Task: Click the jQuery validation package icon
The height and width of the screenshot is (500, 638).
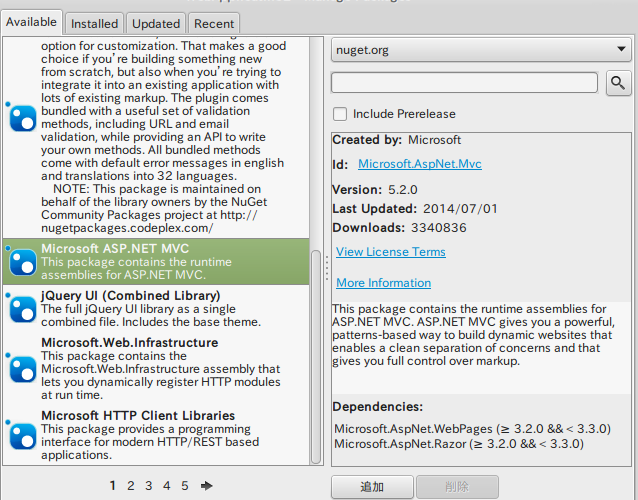Action: click(23, 118)
